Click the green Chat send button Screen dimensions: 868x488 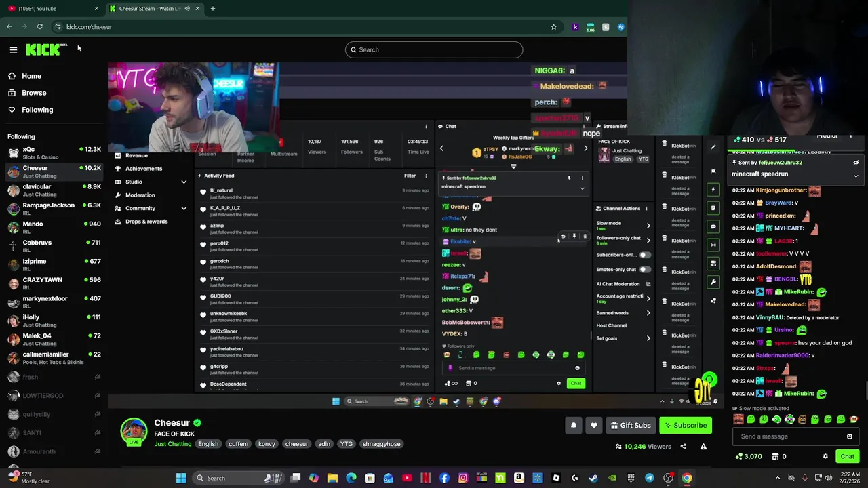847,457
